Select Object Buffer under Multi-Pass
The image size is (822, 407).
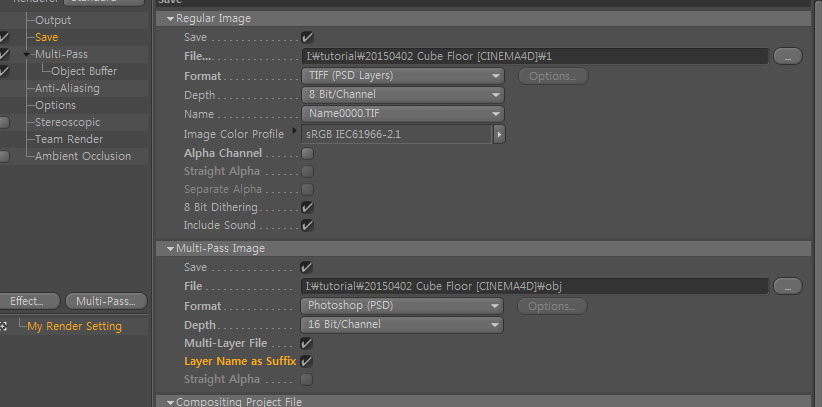[x=84, y=71]
